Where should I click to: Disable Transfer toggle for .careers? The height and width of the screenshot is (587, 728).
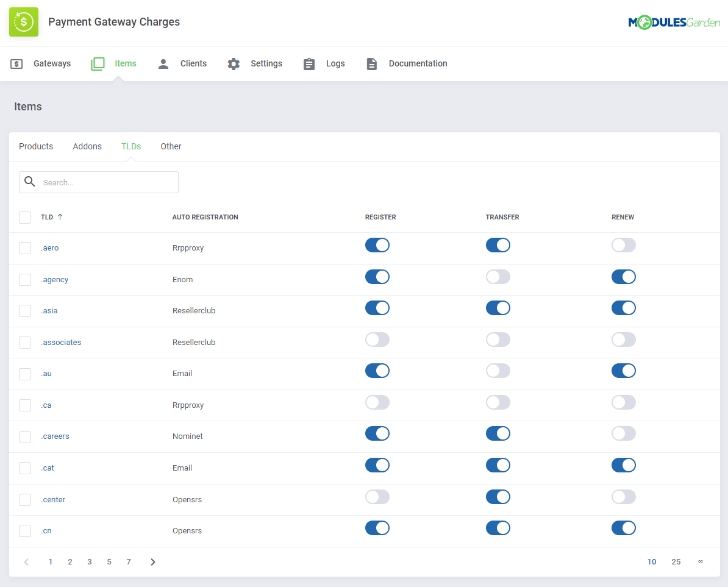pos(498,433)
